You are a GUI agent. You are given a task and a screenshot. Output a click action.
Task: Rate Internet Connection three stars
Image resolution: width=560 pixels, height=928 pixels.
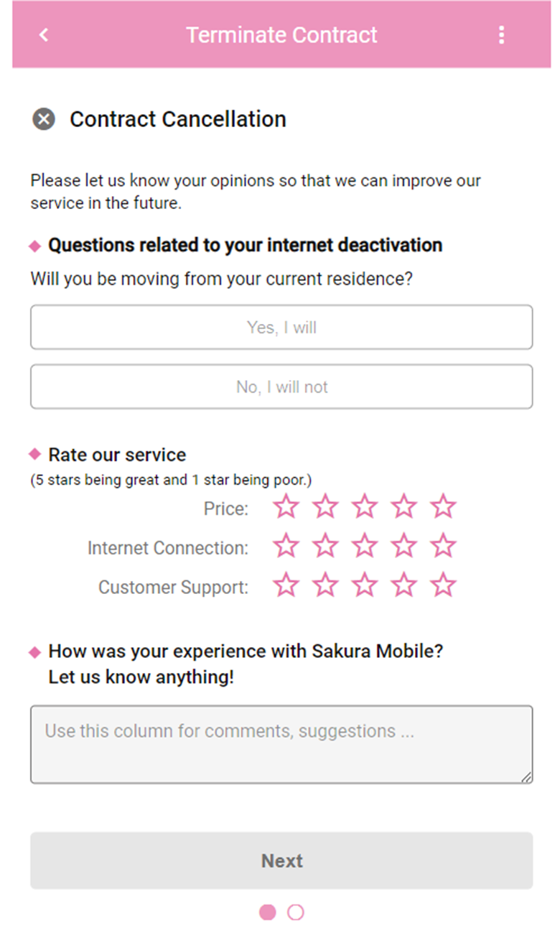365,546
